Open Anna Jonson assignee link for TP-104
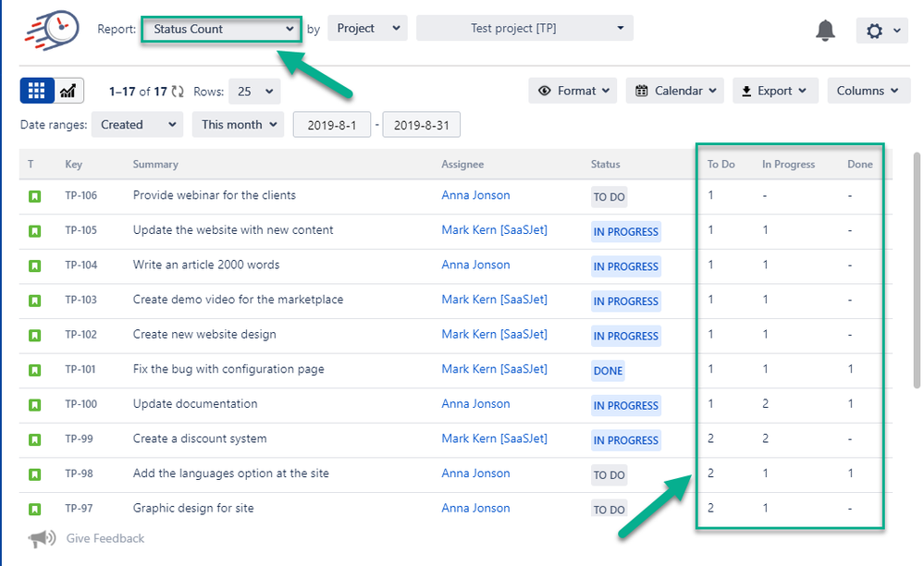 coord(476,265)
